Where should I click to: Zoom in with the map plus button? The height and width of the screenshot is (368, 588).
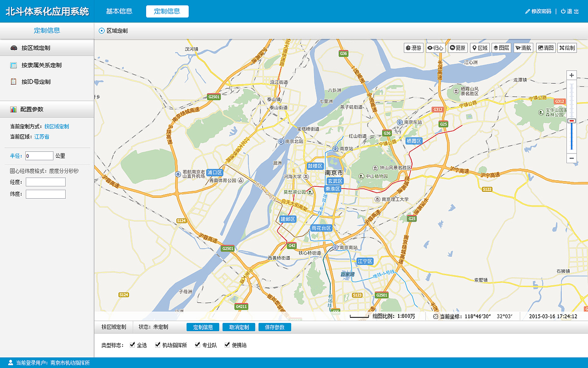click(571, 75)
